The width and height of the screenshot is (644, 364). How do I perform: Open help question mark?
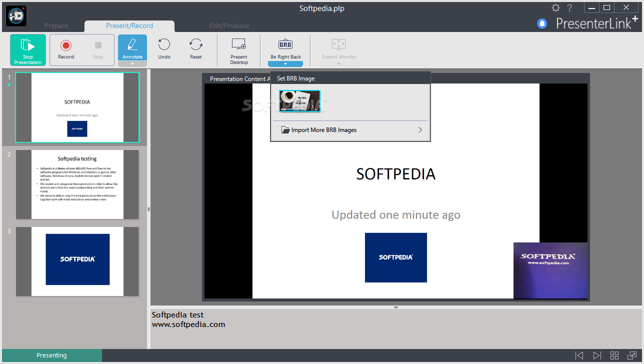point(569,8)
